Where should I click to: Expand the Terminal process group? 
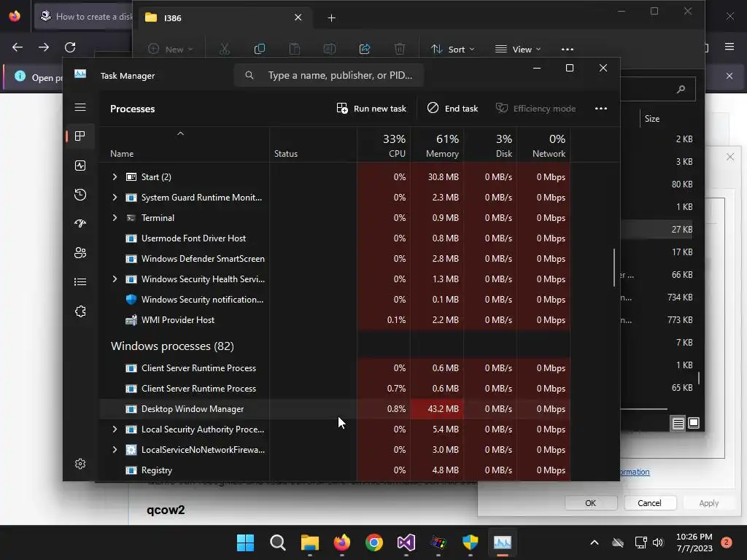pos(115,217)
